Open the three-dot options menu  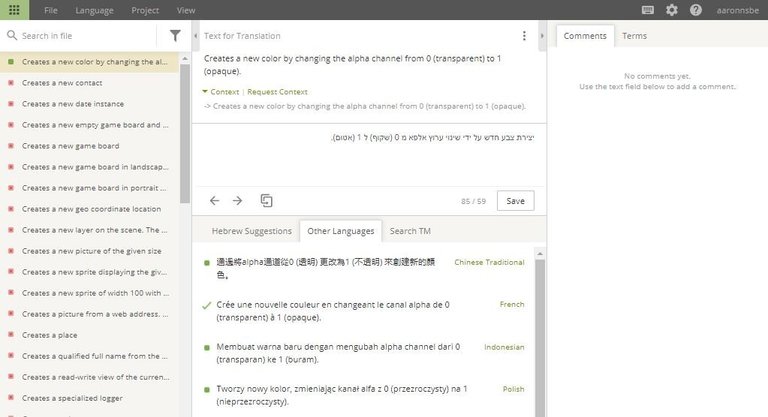(x=524, y=36)
